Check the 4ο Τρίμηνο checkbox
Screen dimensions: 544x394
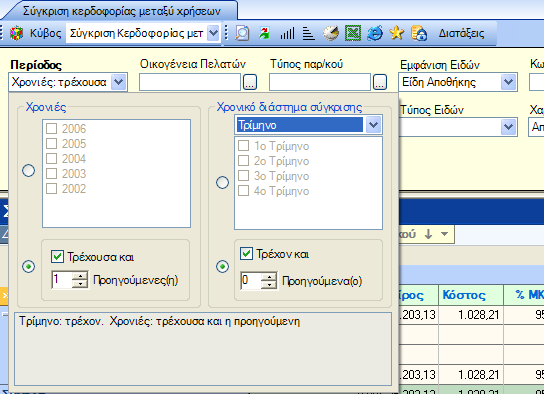pos(244,191)
